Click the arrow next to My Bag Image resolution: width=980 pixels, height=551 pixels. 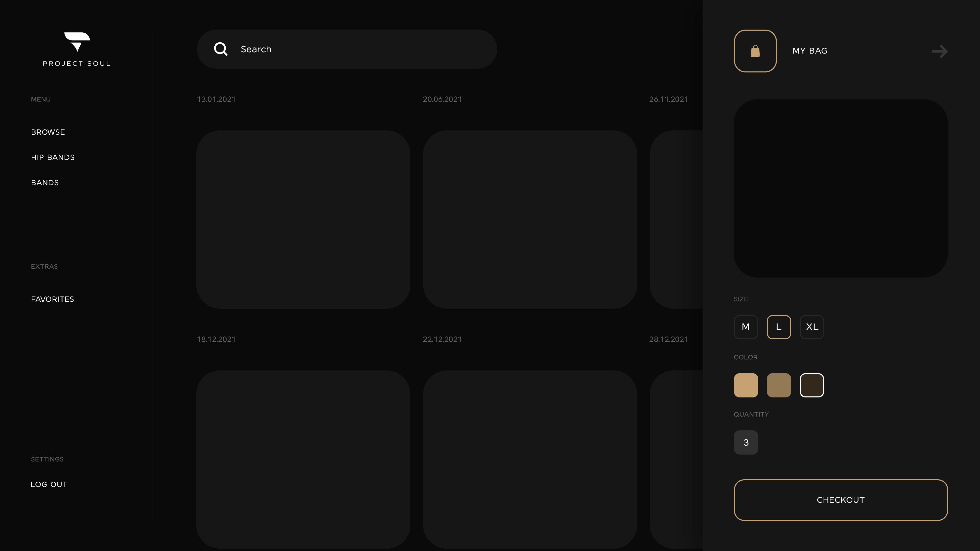[x=940, y=51]
